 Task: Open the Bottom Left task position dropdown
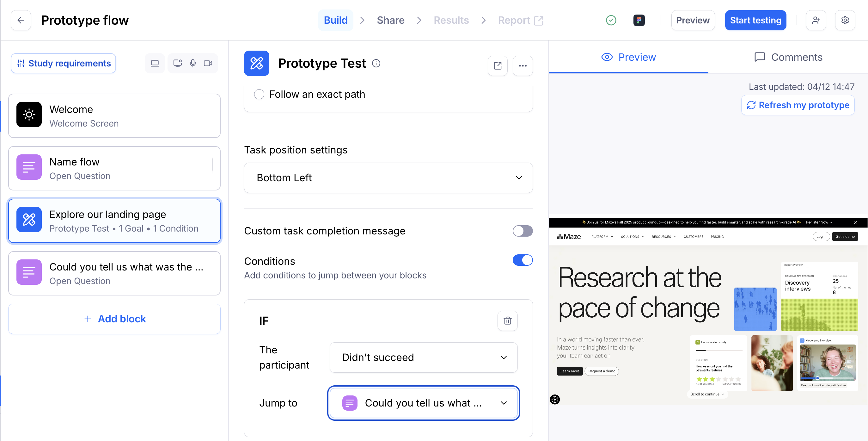(x=388, y=178)
